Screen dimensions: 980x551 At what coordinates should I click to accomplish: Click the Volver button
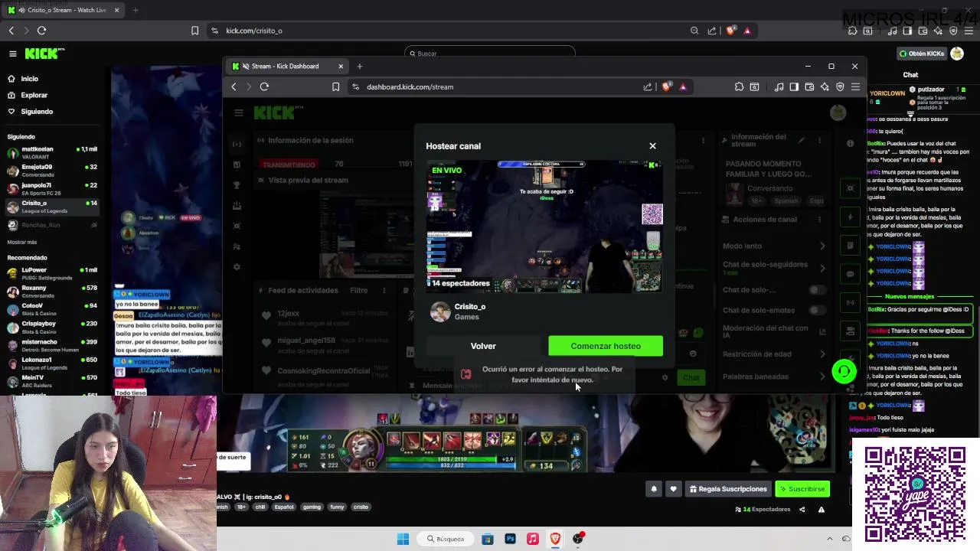click(483, 346)
